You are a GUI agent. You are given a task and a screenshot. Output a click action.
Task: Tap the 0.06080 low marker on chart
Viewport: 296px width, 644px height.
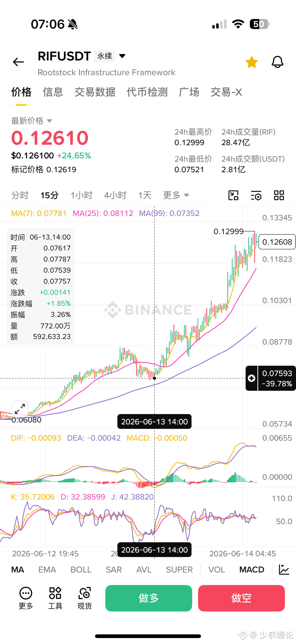26,420
